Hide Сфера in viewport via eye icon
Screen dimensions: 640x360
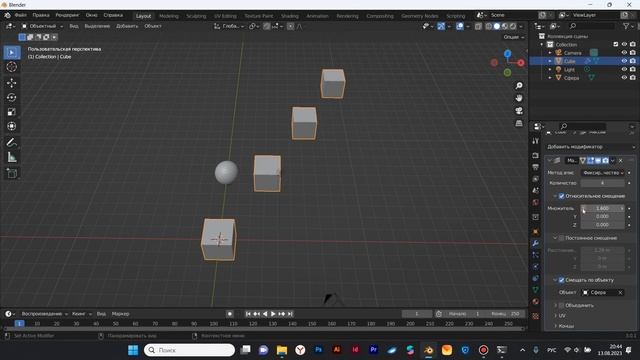[x=624, y=78]
